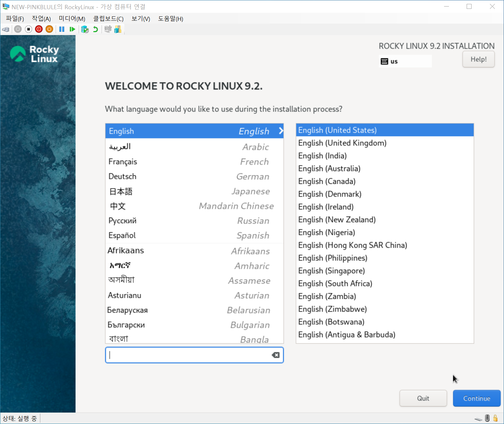
Task: Choose English (United Kingdom) locale
Action: tap(385, 143)
